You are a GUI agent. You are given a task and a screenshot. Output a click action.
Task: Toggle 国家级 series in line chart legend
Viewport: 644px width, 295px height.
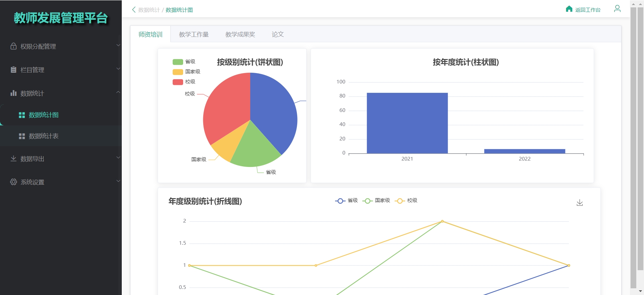[376, 200]
